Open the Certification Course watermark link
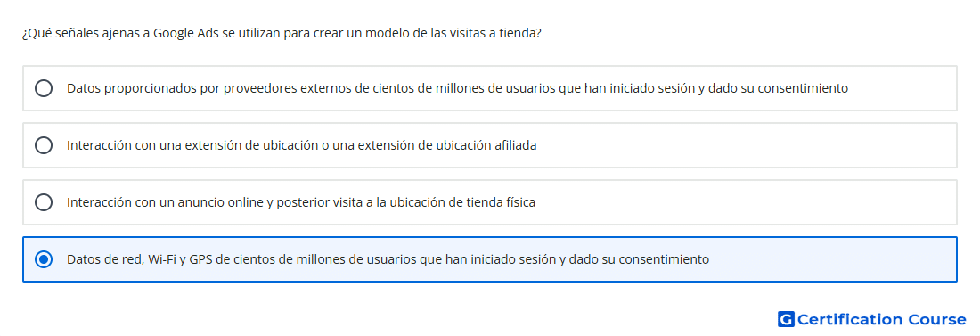 click(x=872, y=320)
